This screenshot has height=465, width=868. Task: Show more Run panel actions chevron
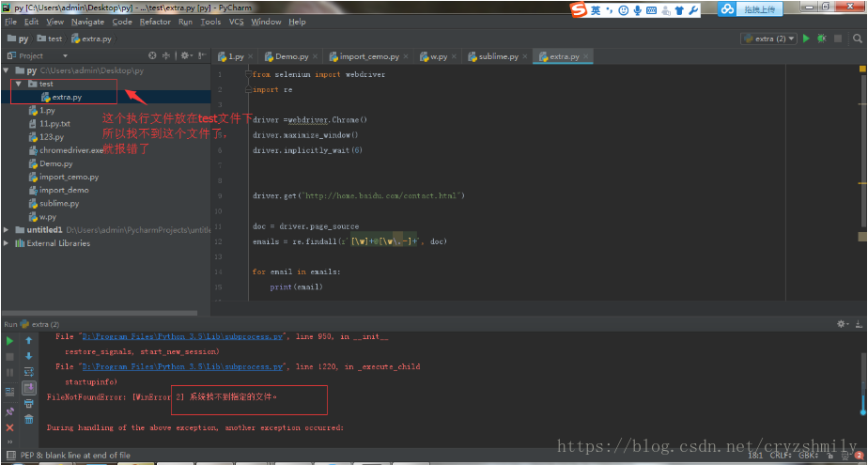(x=9, y=442)
